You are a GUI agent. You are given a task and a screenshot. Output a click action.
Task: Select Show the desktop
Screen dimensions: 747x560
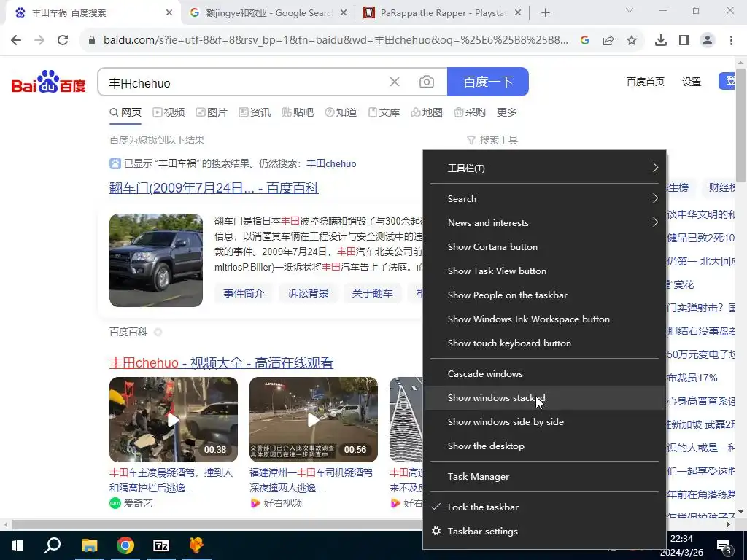point(544,446)
